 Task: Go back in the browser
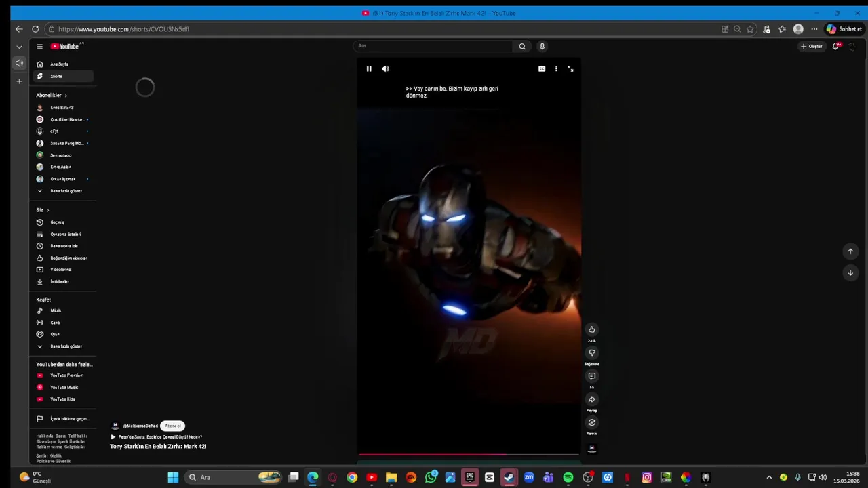pos(19,29)
